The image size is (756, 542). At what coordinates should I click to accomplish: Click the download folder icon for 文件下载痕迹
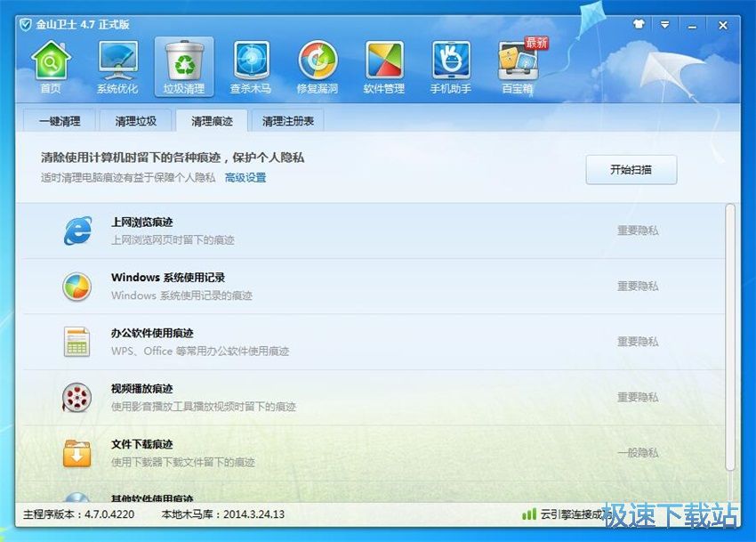pos(77,453)
